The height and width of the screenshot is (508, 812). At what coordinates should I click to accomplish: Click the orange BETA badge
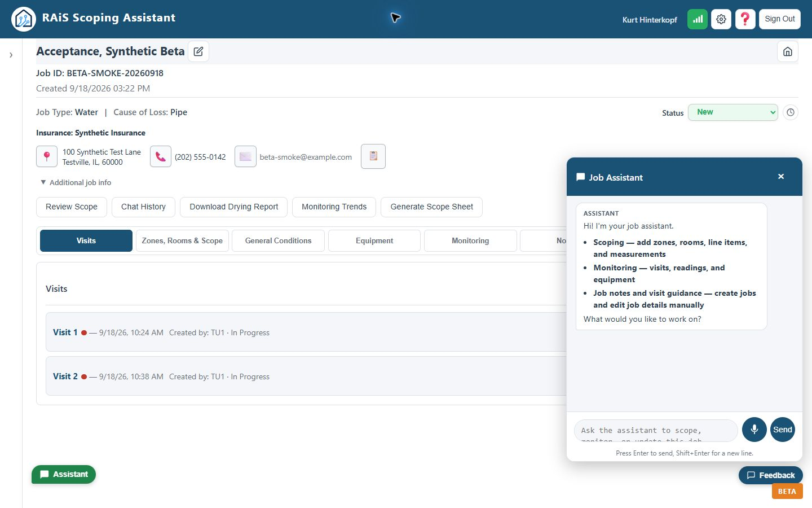click(787, 491)
